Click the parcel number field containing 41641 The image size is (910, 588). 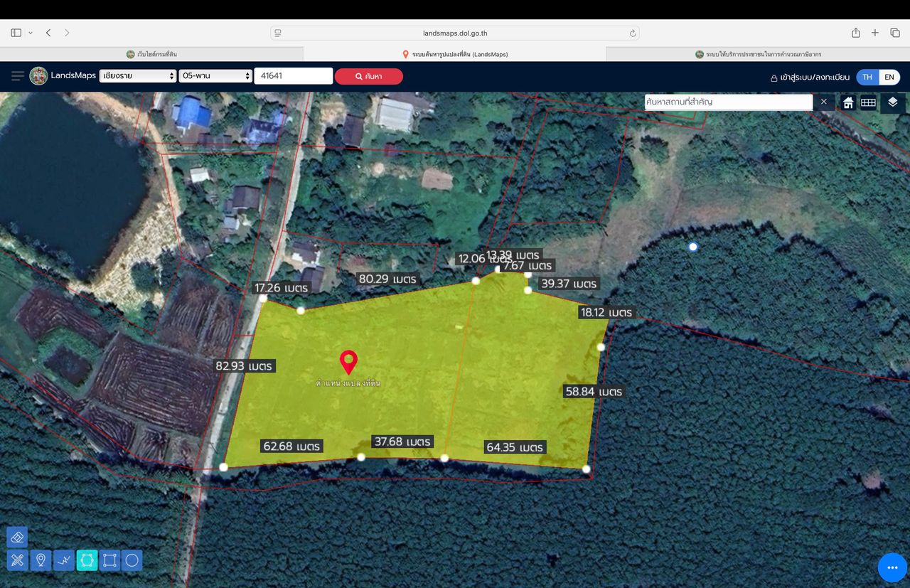[x=293, y=75]
